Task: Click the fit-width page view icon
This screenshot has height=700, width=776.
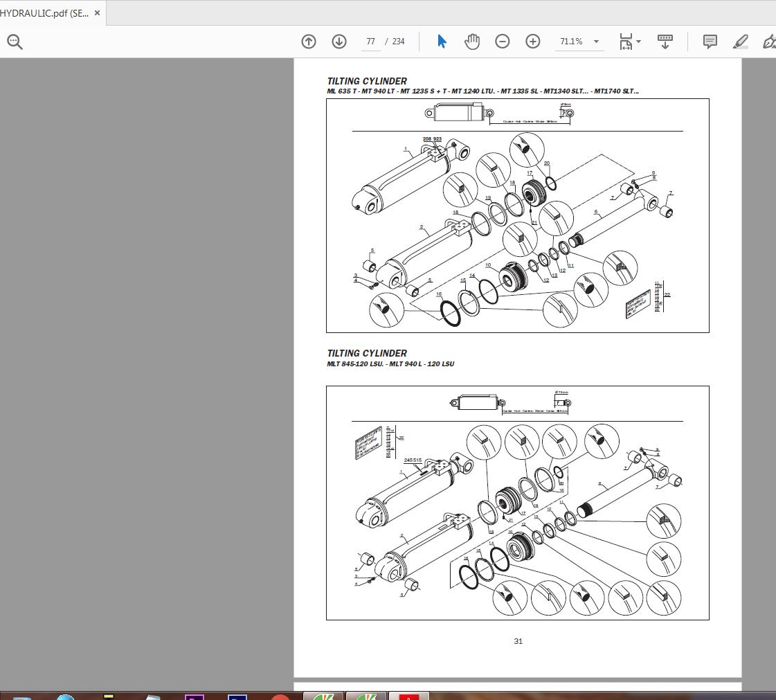Action: (x=626, y=42)
